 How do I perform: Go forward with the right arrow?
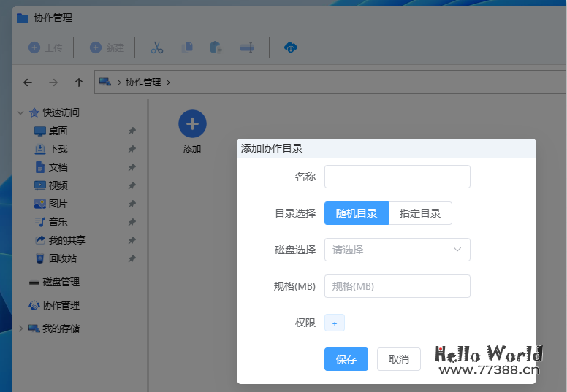[x=53, y=82]
